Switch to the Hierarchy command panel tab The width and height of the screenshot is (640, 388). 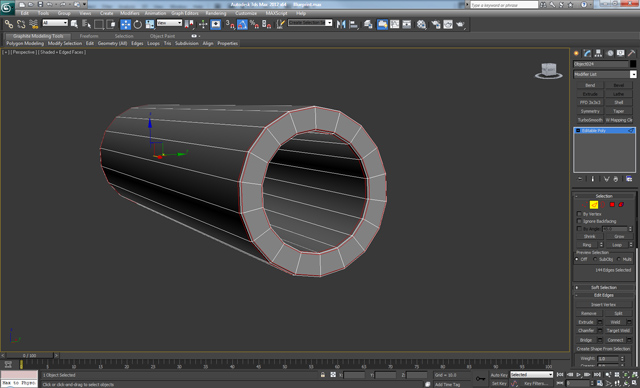point(598,53)
